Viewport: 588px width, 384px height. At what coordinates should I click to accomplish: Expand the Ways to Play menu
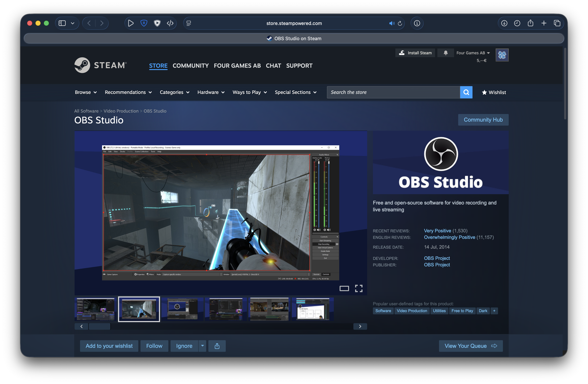coord(250,92)
